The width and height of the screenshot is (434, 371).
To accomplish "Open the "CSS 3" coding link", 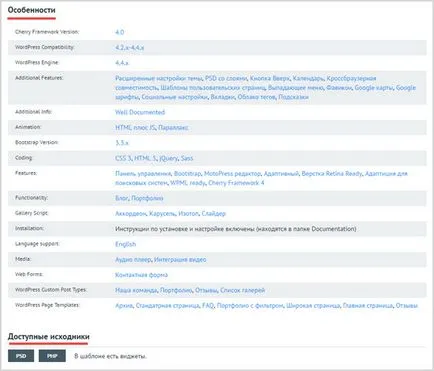I will click(x=123, y=158).
